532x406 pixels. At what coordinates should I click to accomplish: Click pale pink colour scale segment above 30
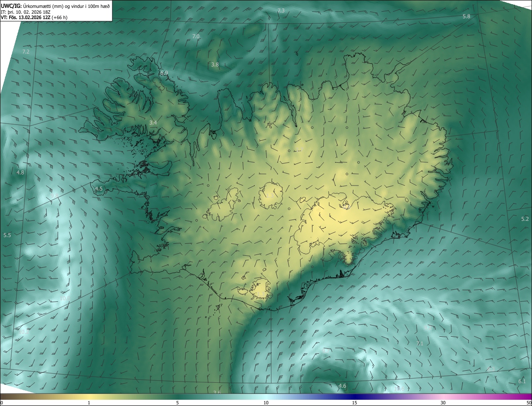point(443,396)
